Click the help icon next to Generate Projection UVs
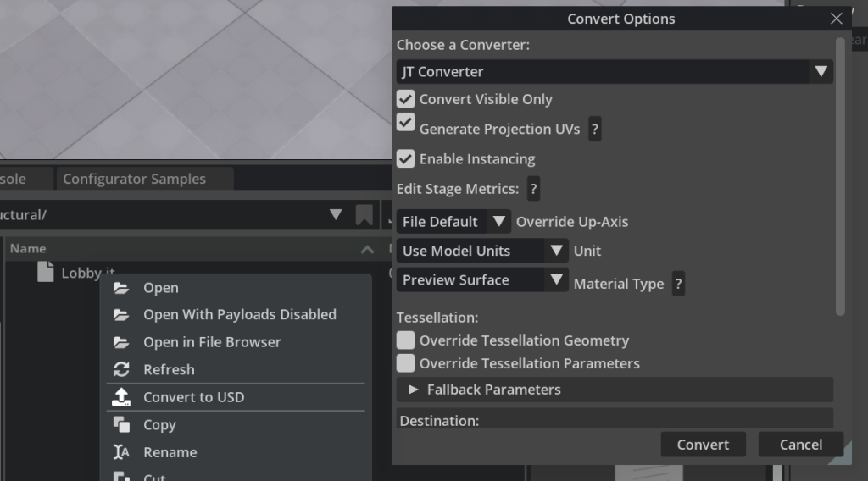Viewport: 868px width, 481px height. [x=595, y=130]
